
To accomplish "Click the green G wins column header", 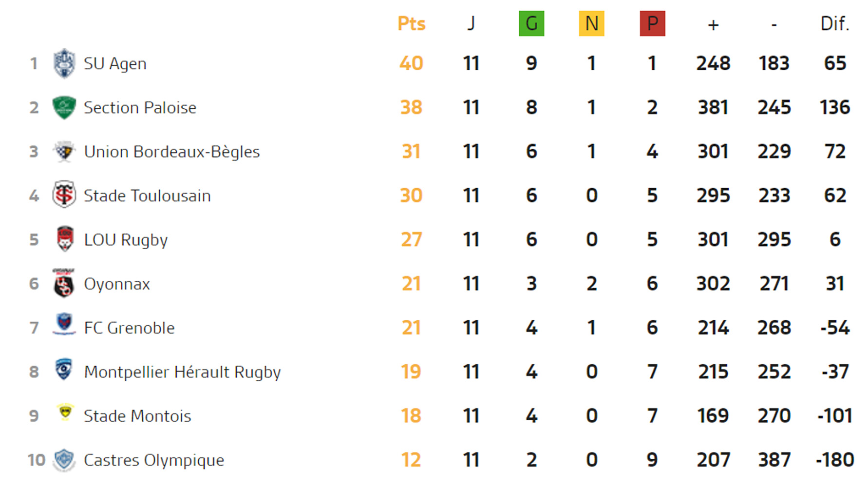I will (x=531, y=23).
